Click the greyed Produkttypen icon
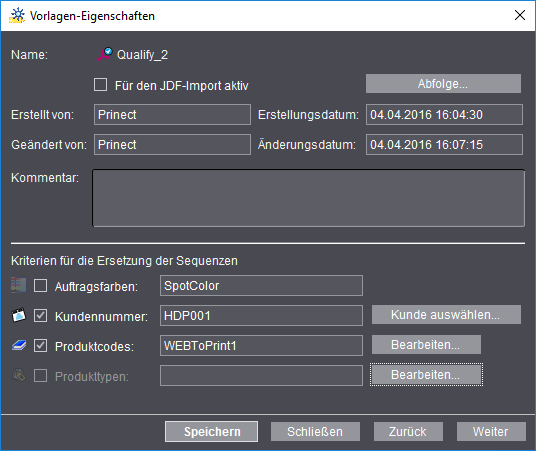 [x=19, y=375]
